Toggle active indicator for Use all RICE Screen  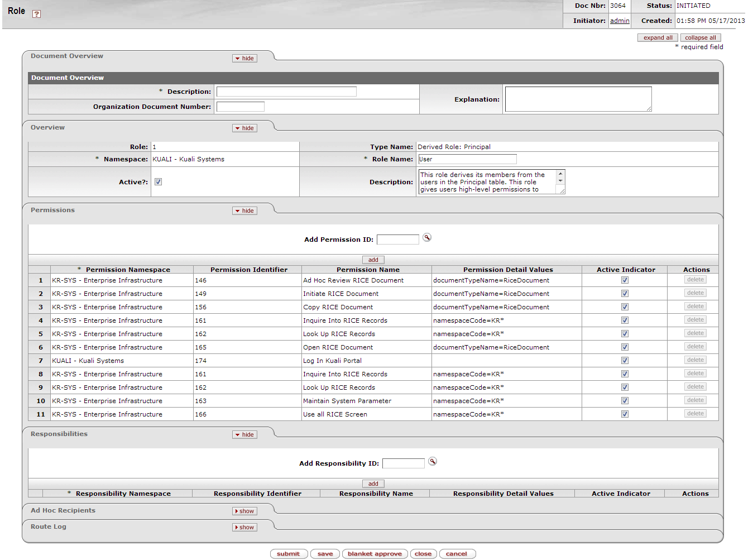[x=625, y=414]
